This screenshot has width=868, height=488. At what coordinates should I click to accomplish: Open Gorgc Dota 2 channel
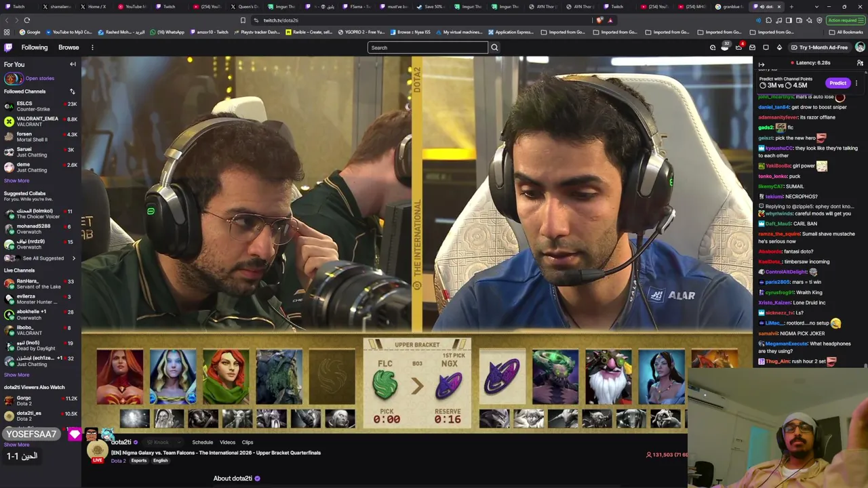pos(41,401)
